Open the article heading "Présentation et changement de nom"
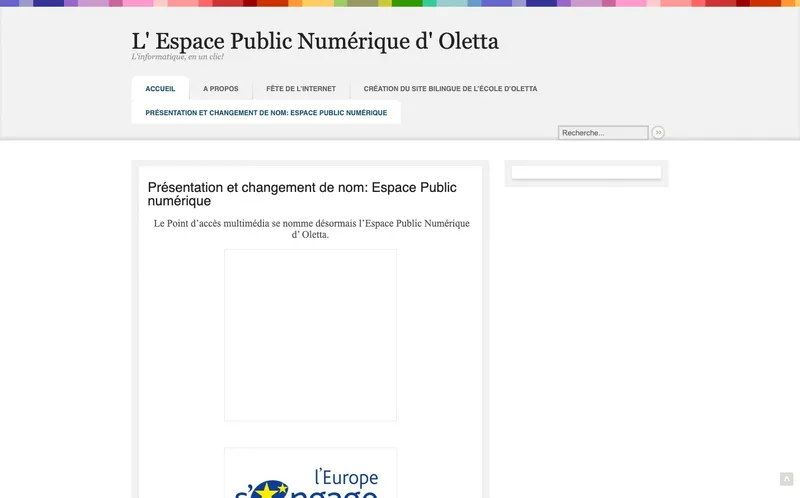Viewport: 800px width, 498px height. 301,187
